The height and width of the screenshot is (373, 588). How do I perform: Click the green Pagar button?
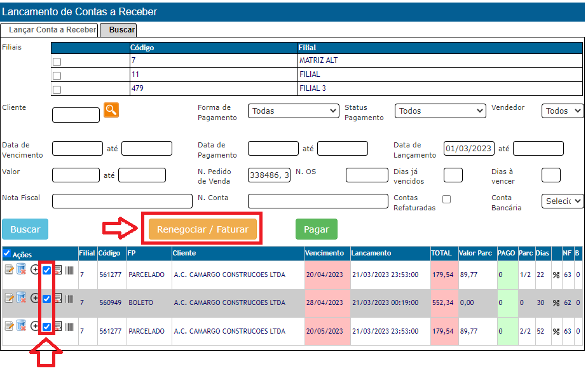[x=316, y=229]
